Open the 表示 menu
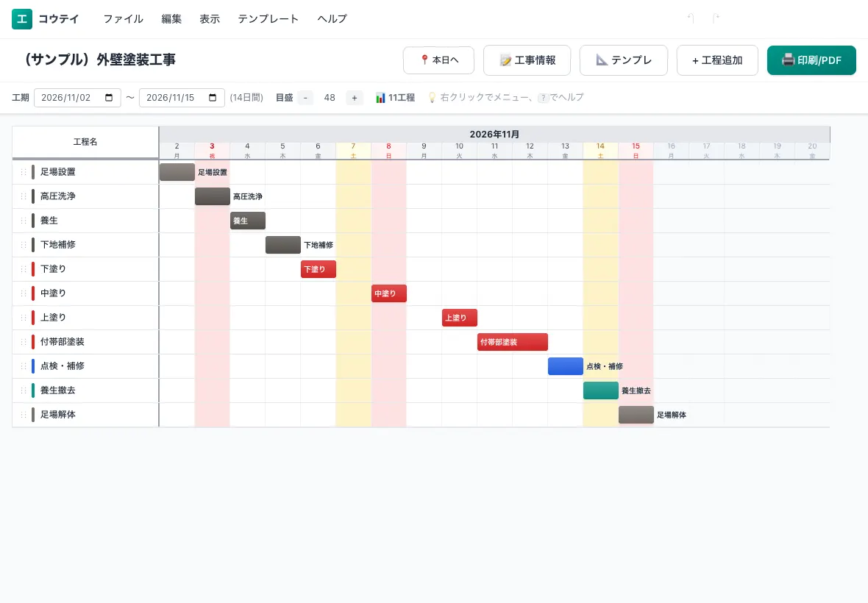Viewport: 868px width, 603px height. [x=210, y=19]
